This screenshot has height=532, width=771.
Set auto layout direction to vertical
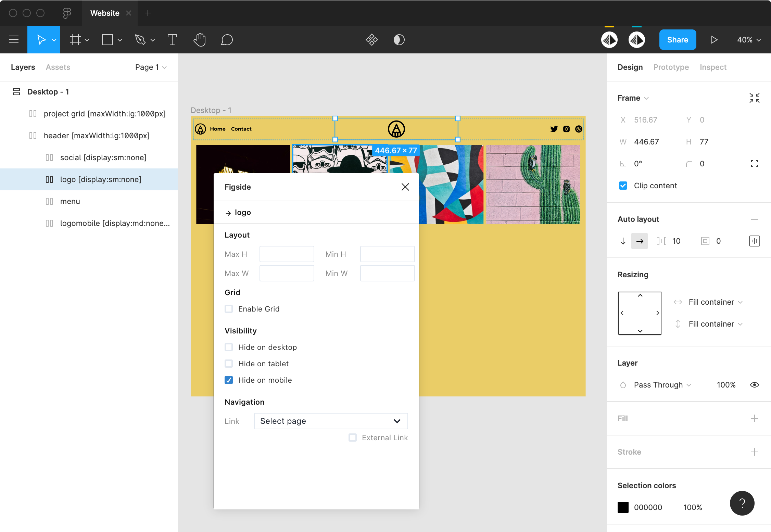pyautogui.click(x=623, y=241)
